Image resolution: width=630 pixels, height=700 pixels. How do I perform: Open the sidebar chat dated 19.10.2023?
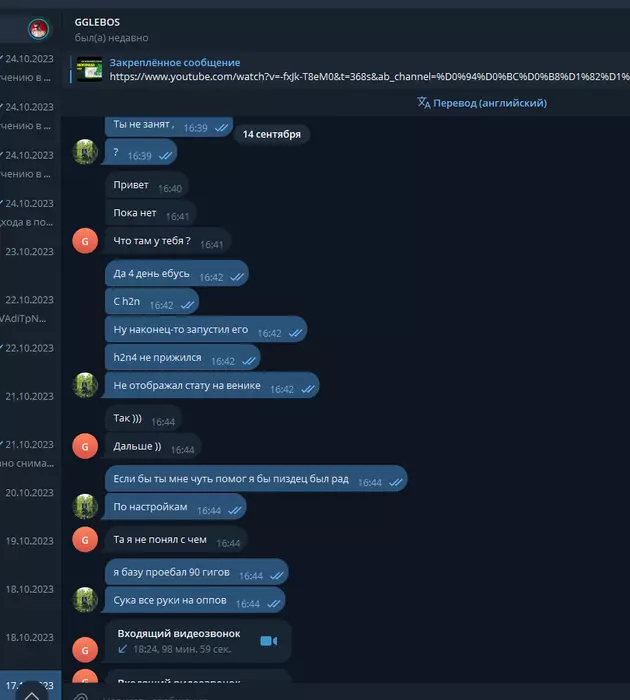(30, 541)
